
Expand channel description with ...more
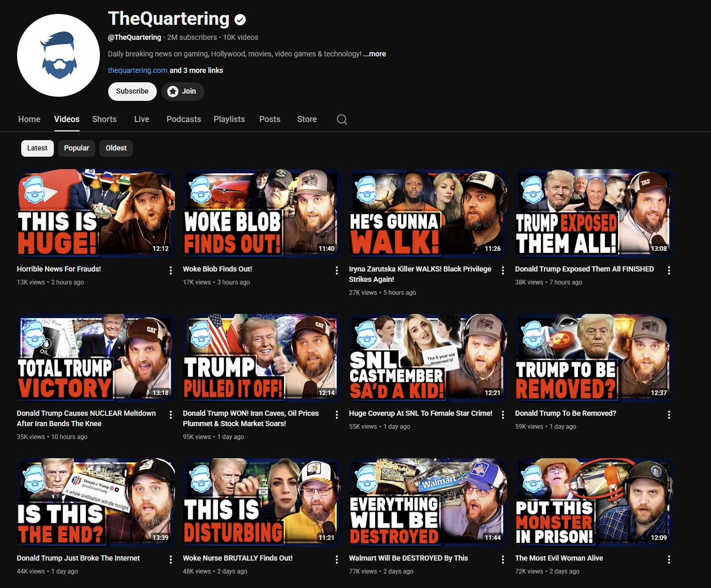click(x=374, y=54)
